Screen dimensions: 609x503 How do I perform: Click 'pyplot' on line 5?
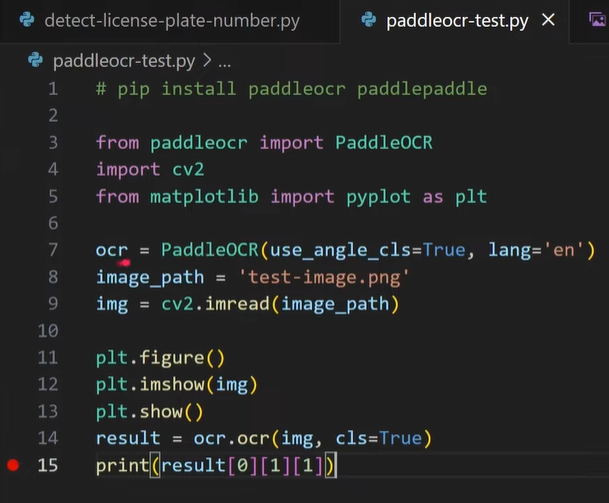coord(378,197)
